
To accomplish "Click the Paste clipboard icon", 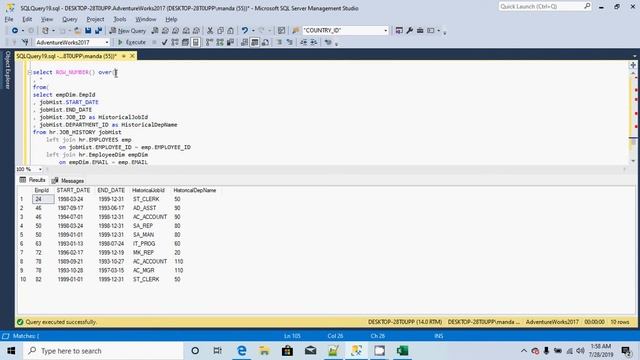I will tap(231, 31).
